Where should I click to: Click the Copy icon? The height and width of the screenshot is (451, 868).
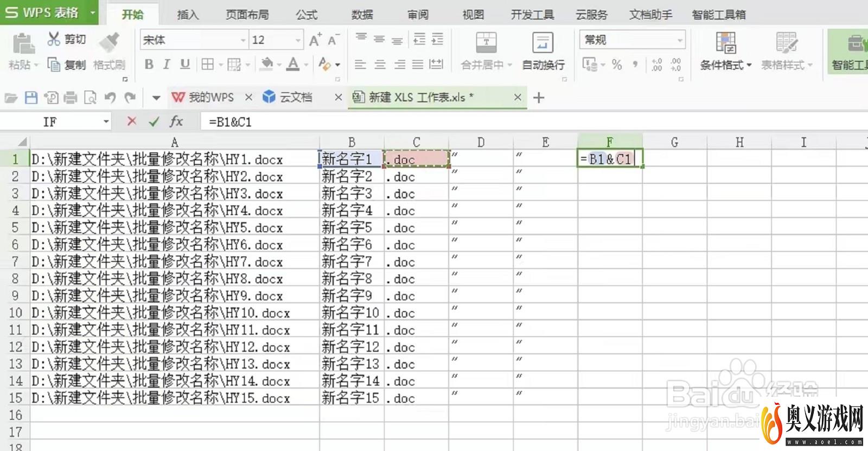point(53,65)
